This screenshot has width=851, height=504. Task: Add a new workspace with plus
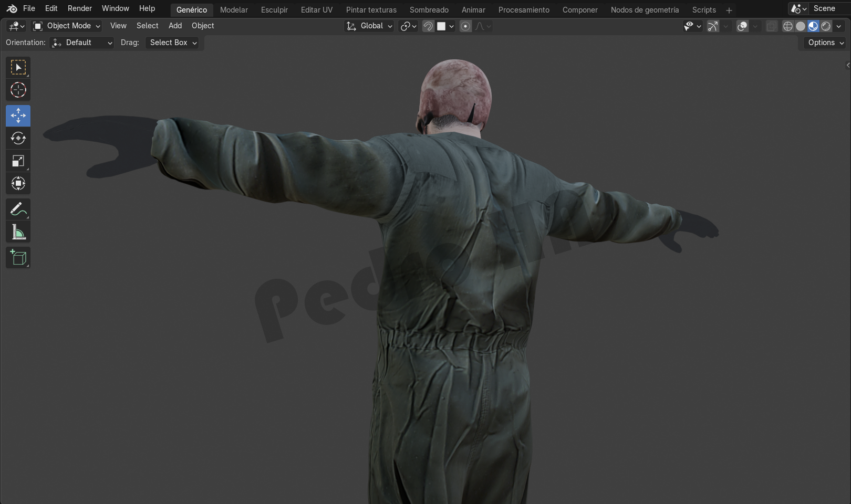click(729, 10)
